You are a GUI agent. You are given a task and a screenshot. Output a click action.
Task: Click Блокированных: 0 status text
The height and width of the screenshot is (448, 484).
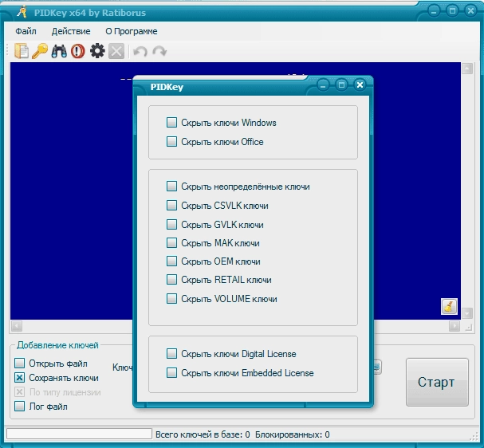point(293,434)
